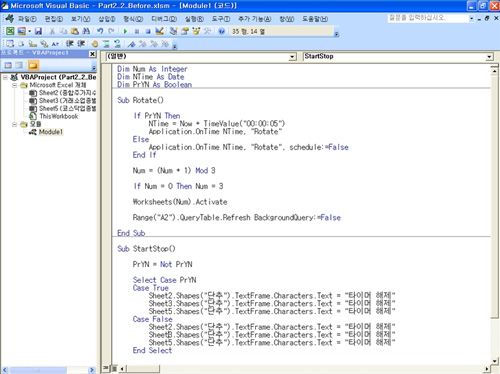
Task: Save the project with the floppy disk icon
Action: tap(38, 31)
